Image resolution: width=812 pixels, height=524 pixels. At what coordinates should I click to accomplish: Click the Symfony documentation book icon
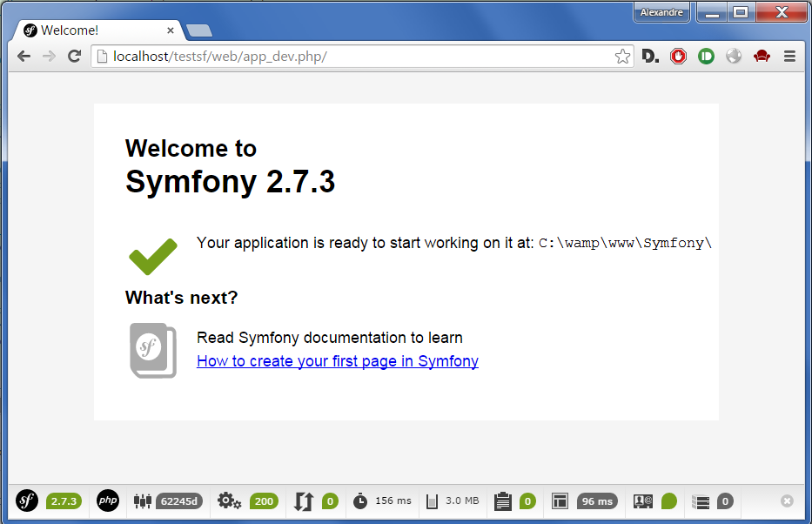pos(153,351)
